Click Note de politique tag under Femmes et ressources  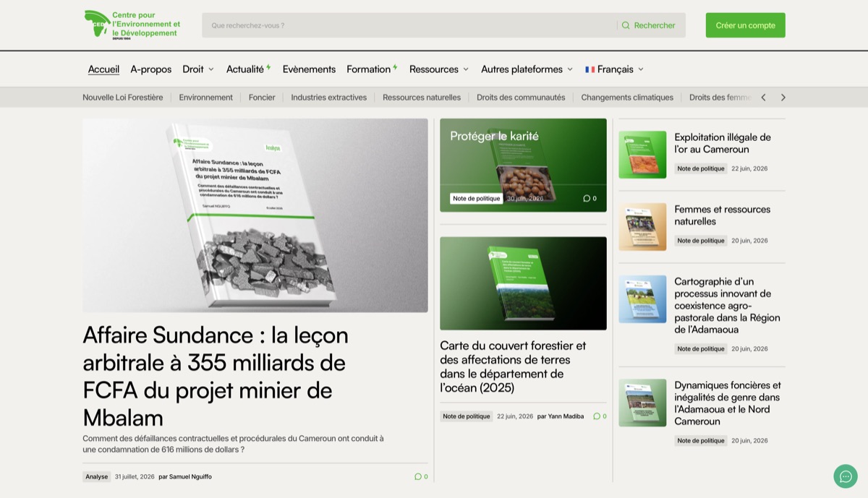coord(701,241)
